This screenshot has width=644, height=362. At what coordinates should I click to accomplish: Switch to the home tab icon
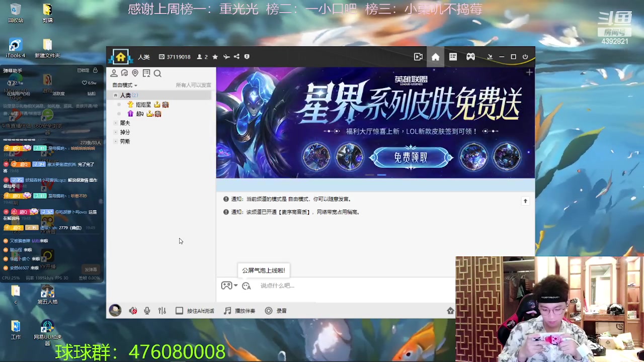(435, 57)
